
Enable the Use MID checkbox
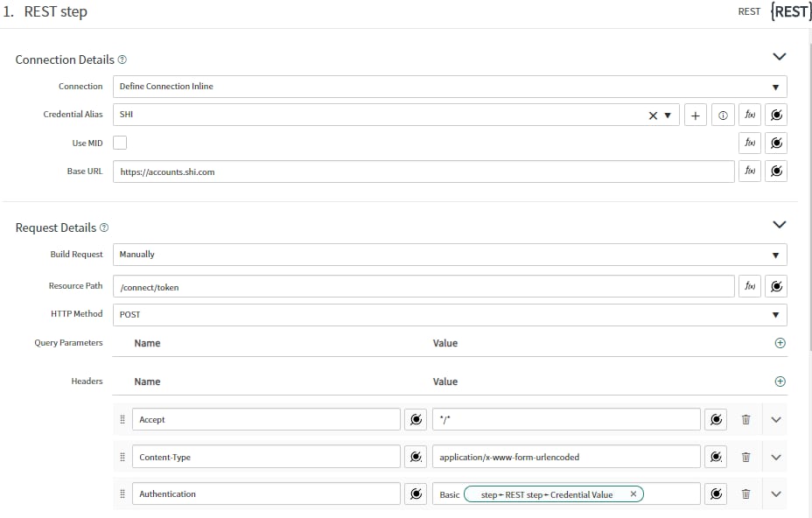(121, 142)
